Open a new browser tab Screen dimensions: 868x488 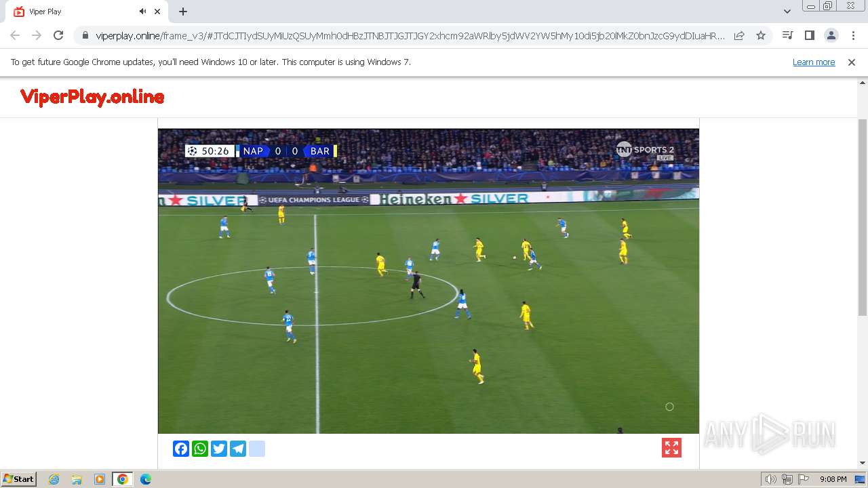pos(183,12)
